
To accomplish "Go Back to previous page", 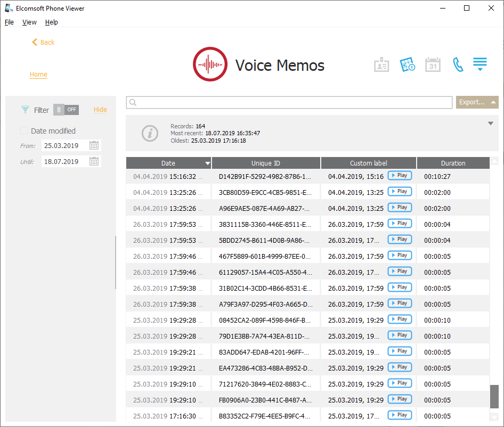I will [x=43, y=42].
